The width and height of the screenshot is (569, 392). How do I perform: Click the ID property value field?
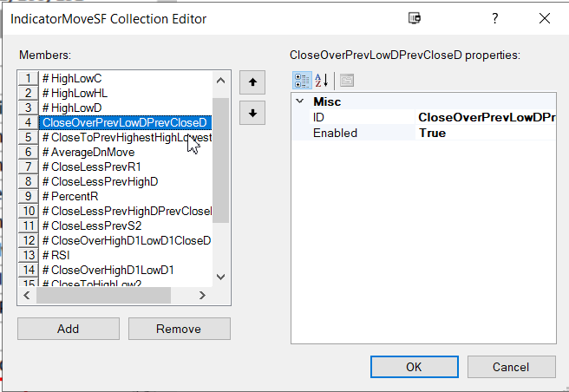(x=486, y=117)
